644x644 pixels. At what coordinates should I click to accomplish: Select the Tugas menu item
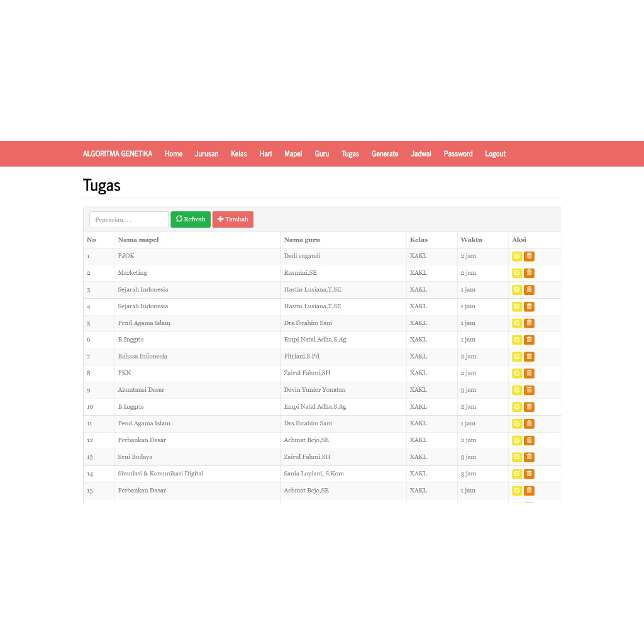click(350, 153)
